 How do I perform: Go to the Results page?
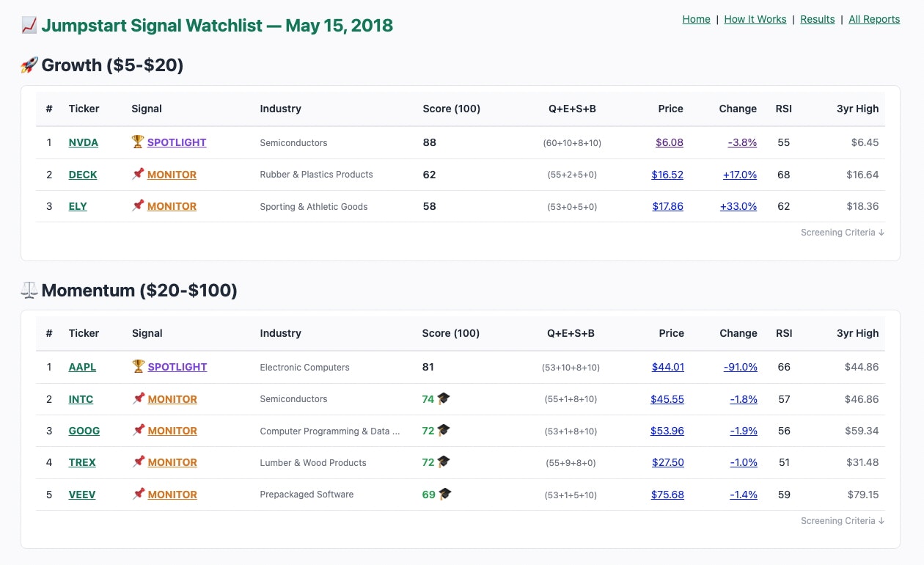click(817, 19)
